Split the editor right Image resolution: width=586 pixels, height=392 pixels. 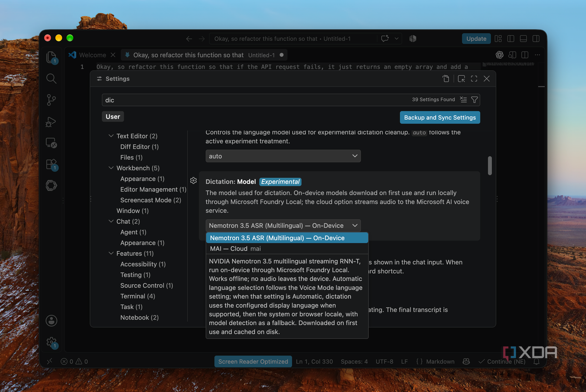pos(525,55)
